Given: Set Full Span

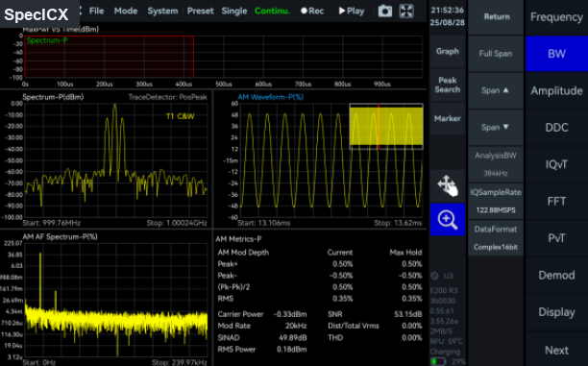Looking at the screenshot, I should (496, 54).
